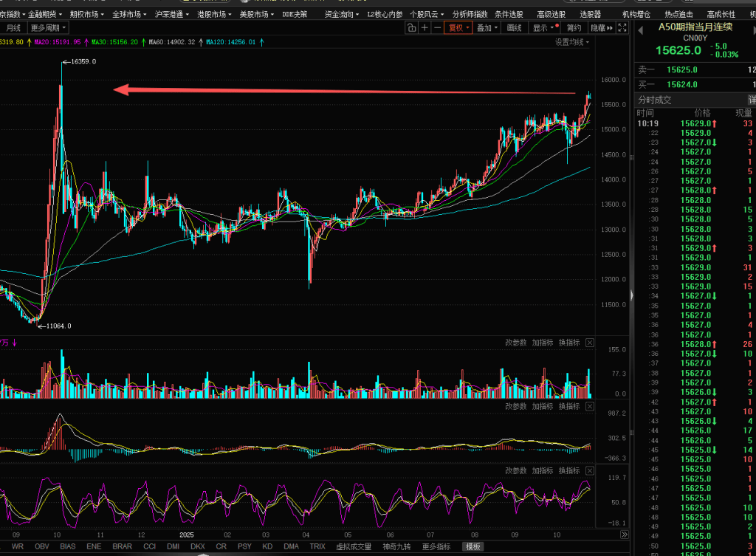756x556 pixels.
Task: Close the bottom oscillator indicator panel
Action: pyautogui.click(x=590, y=470)
